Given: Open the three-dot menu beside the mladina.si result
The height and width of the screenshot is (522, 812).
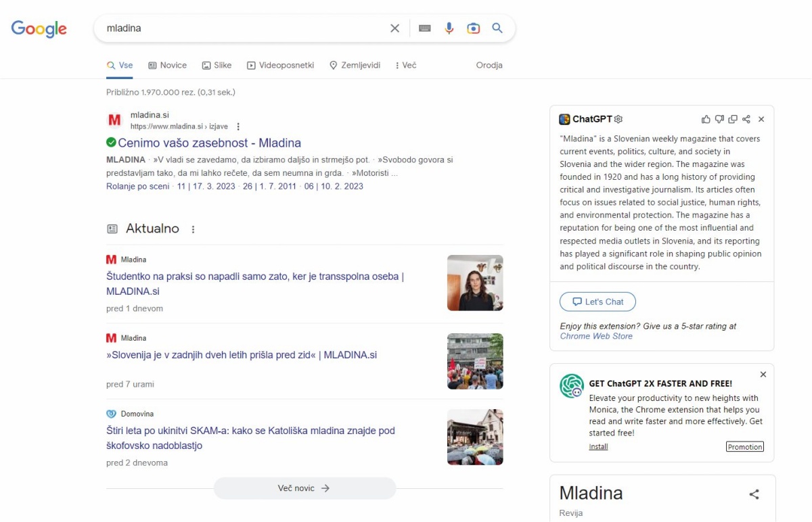Looking at the screenshot, I should (x=238, y=126).
